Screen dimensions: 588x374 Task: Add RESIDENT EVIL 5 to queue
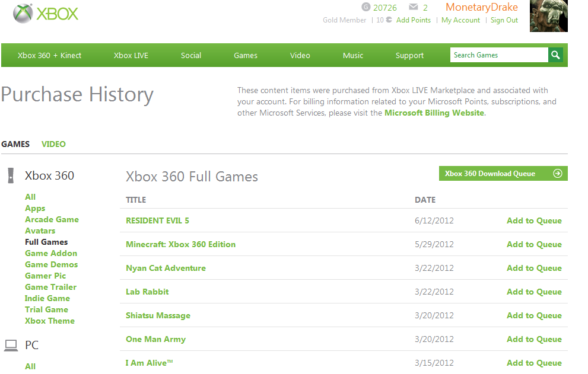(x=534, y=220)
